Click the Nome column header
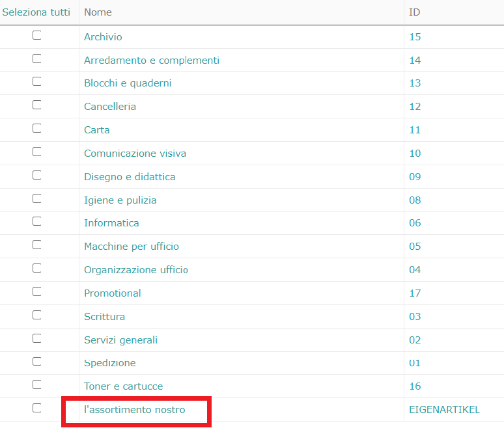 tap(98, 12)
